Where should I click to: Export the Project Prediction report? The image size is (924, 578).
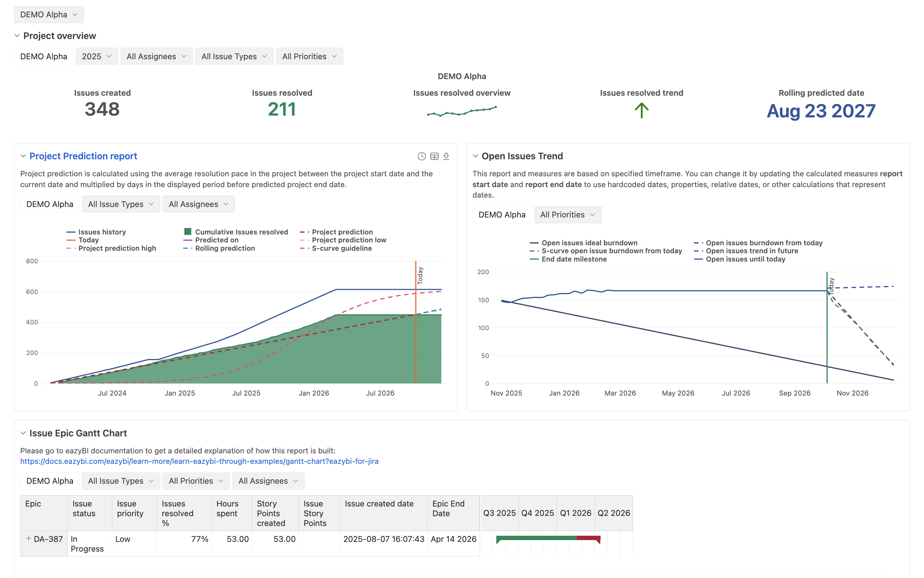(x=446, y=156)
